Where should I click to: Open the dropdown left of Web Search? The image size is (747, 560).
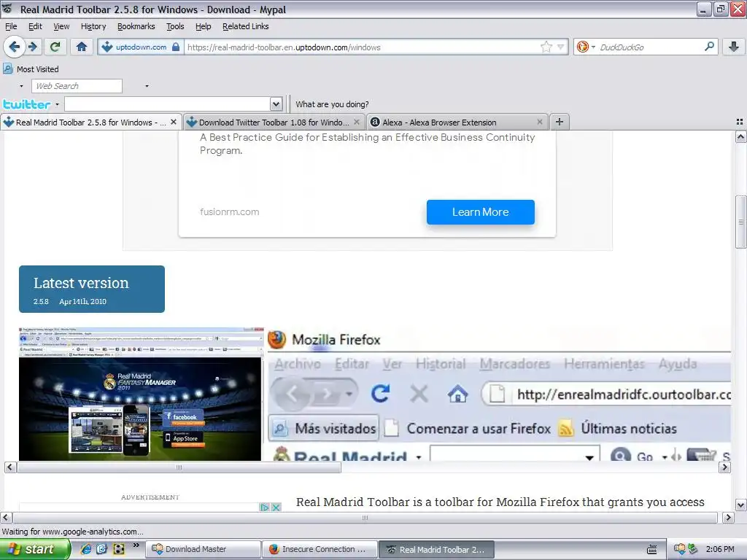click(x=21, y=86)
